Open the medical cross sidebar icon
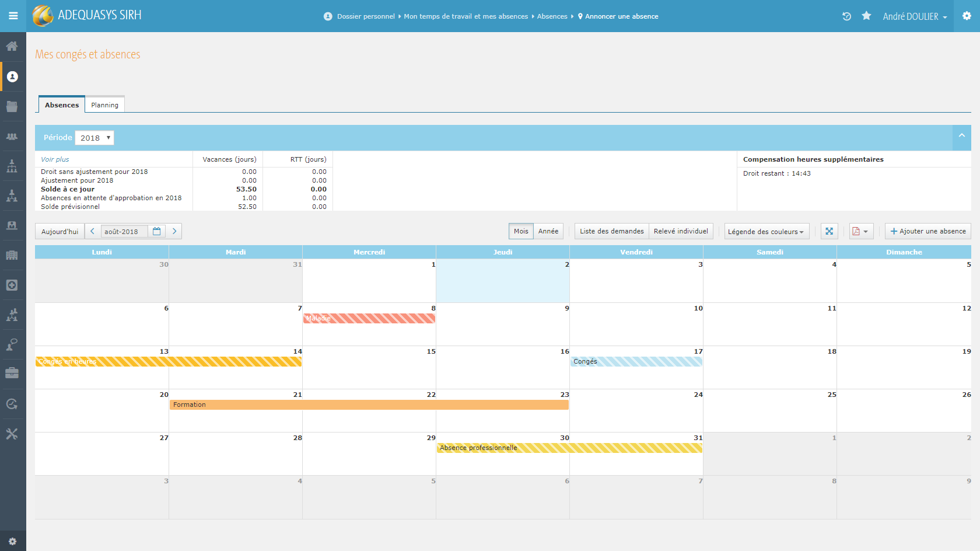Screen dimensions: 980x551 pos(12,285)
